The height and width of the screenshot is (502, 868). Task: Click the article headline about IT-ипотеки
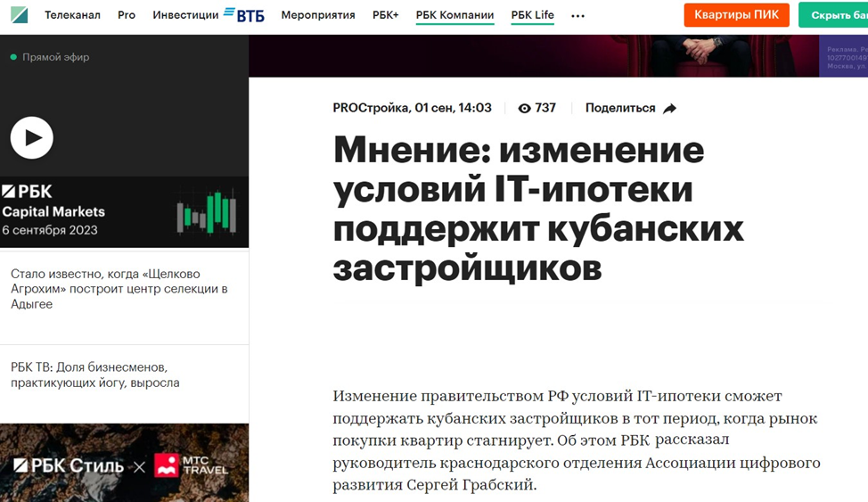(x=538, y=209)
